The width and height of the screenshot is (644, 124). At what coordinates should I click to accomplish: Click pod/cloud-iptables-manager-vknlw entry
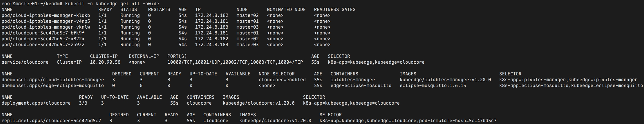click(x=46, y=27)
